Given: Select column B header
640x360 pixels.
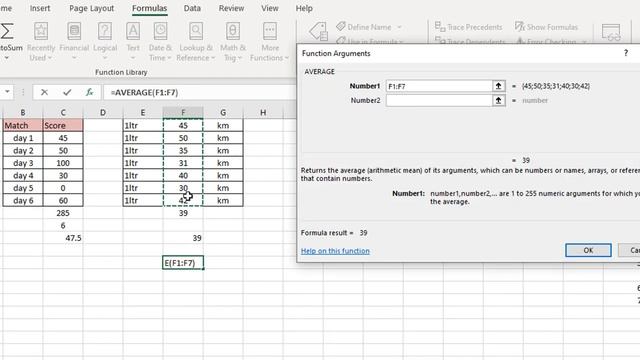Looking at the screenshot, I should (23, 113).
